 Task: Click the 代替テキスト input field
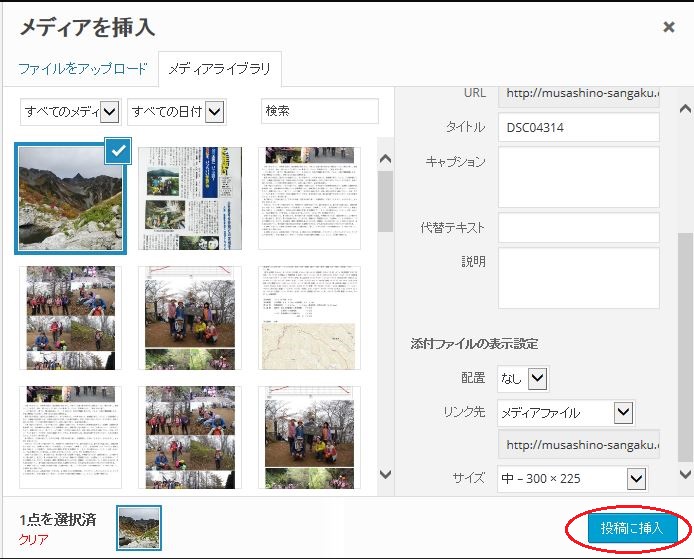578,227
